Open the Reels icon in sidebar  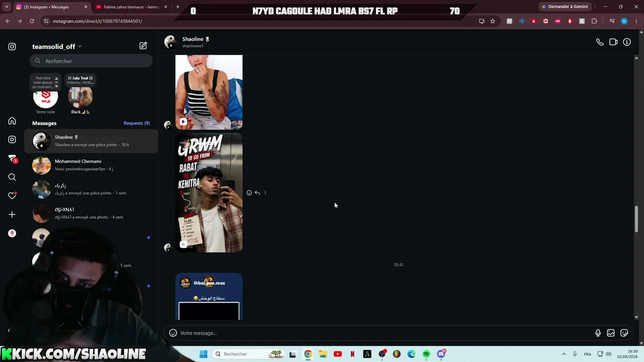pos(12,139)
